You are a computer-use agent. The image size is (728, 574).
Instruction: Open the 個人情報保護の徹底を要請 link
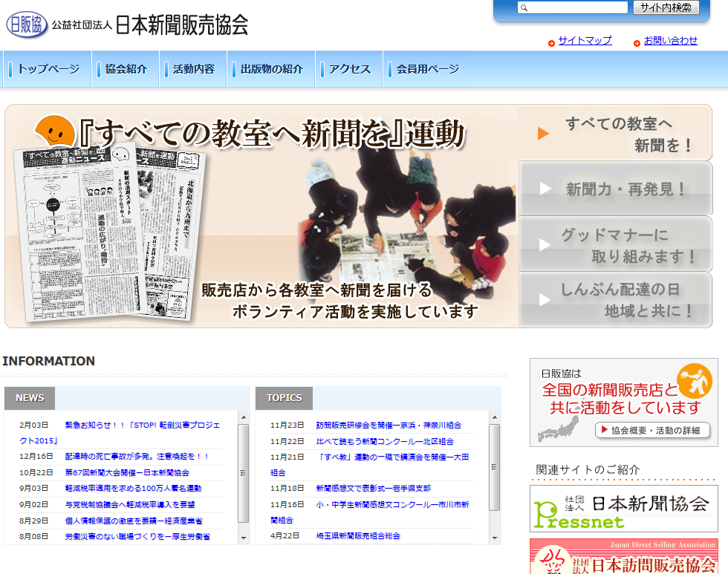coord(133,521)
